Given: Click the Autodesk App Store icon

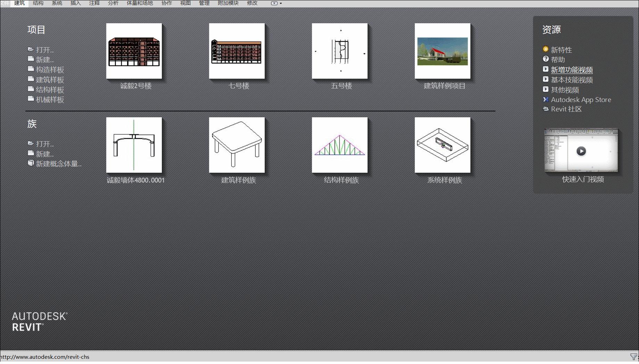Looking at the screenshot, I should pos(546,99).
